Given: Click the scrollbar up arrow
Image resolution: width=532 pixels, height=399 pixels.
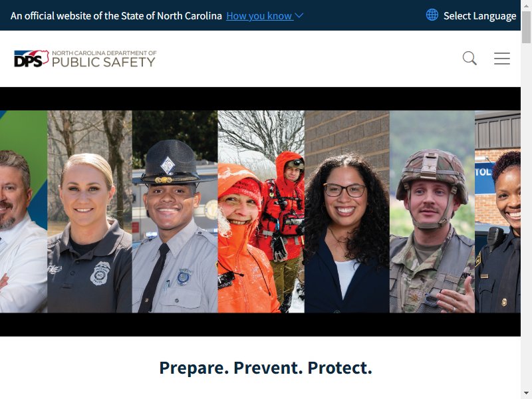Looking at the screenshot, I should click(x=526, y=5).
